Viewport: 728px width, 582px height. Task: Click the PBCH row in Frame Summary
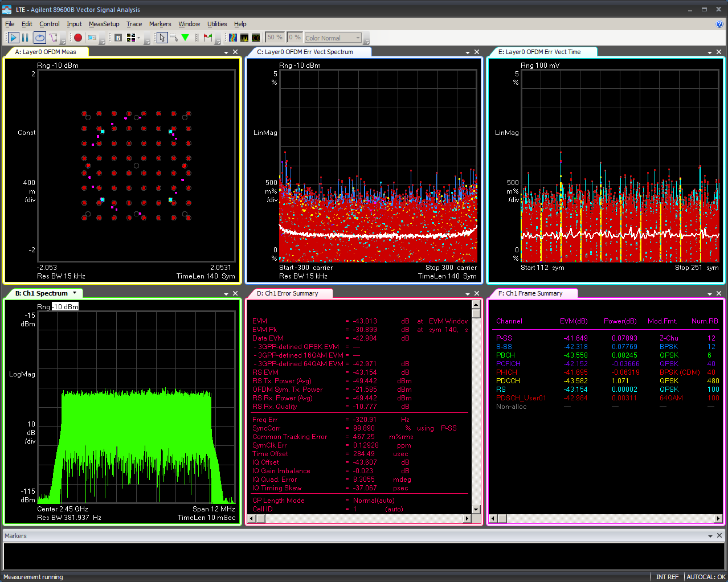pos(607,355)
